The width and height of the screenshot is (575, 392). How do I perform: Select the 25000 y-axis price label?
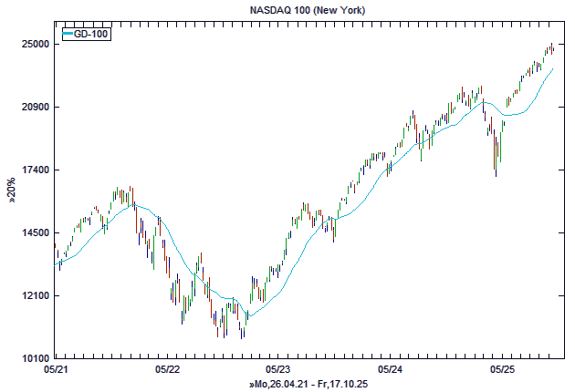pos(35,44)
